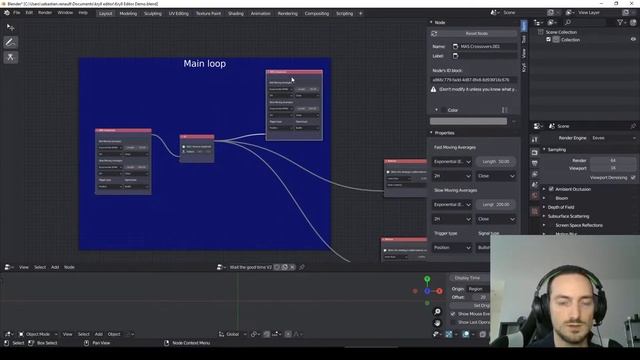Click the add workspace plus button
The width and height of the screenshot is (640, 360).
(x=361, y=13)
